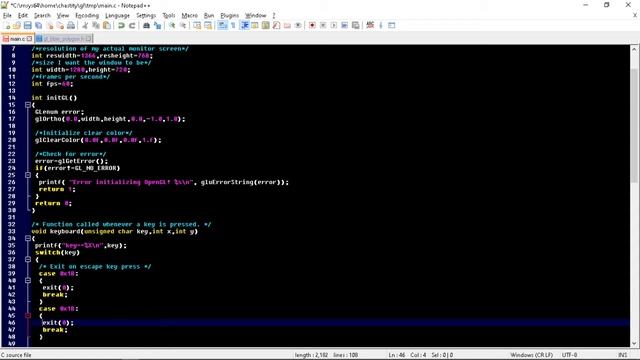Switch to the main.c tab

[x=17, y=39]
